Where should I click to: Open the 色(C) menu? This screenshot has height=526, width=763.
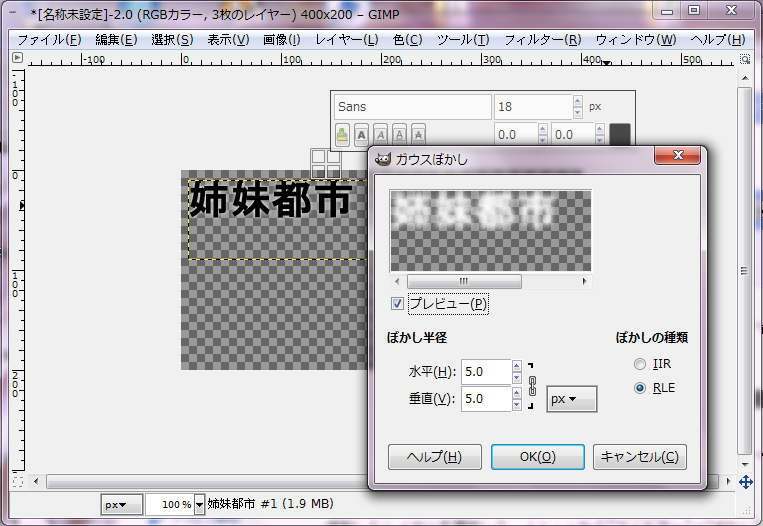coord(407,39)
